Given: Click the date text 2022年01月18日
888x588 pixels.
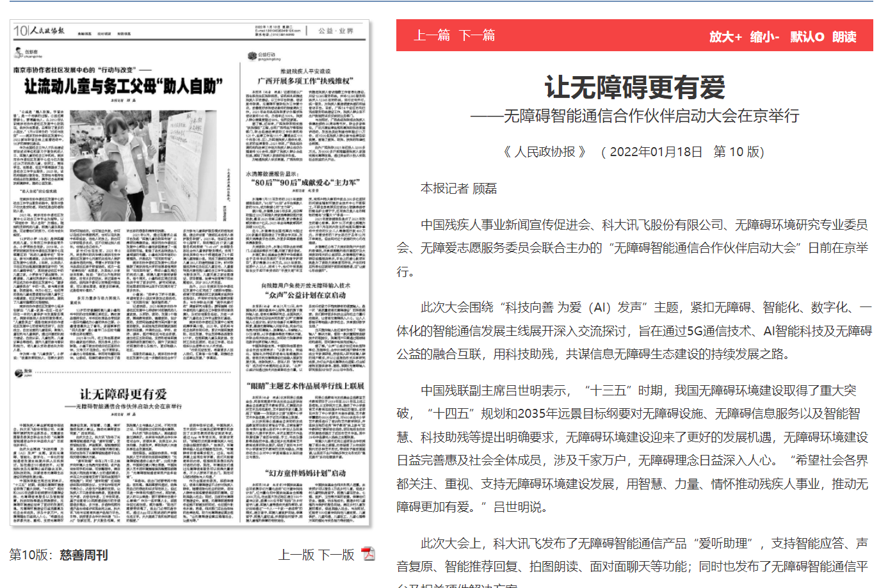Looking at the screenshot, I should [656, 152].
